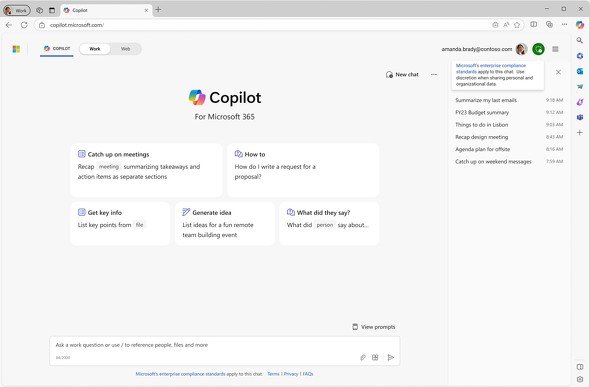Open Things to do in Lisbon chat

509,125
